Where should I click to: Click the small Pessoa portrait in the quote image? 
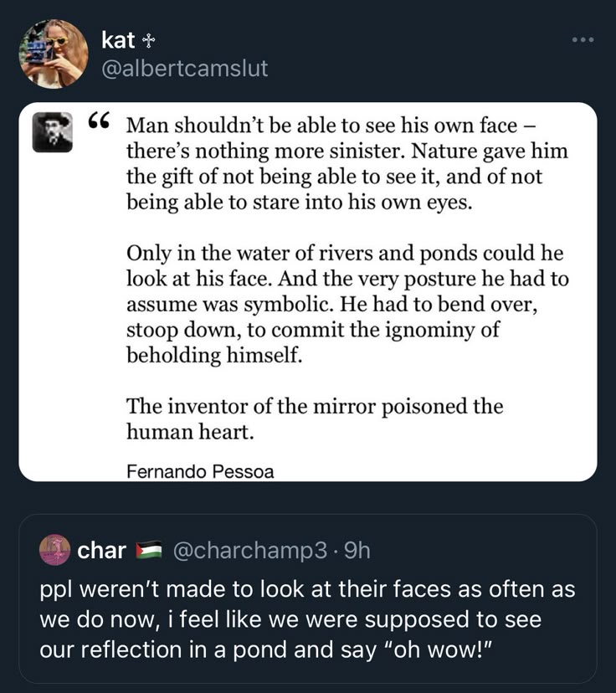pos(53,132)
